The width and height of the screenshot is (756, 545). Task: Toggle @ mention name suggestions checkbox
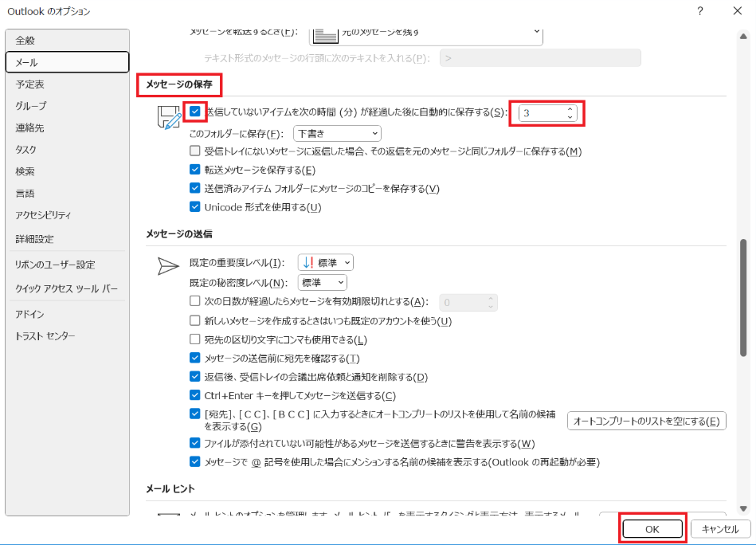(195, 462)
